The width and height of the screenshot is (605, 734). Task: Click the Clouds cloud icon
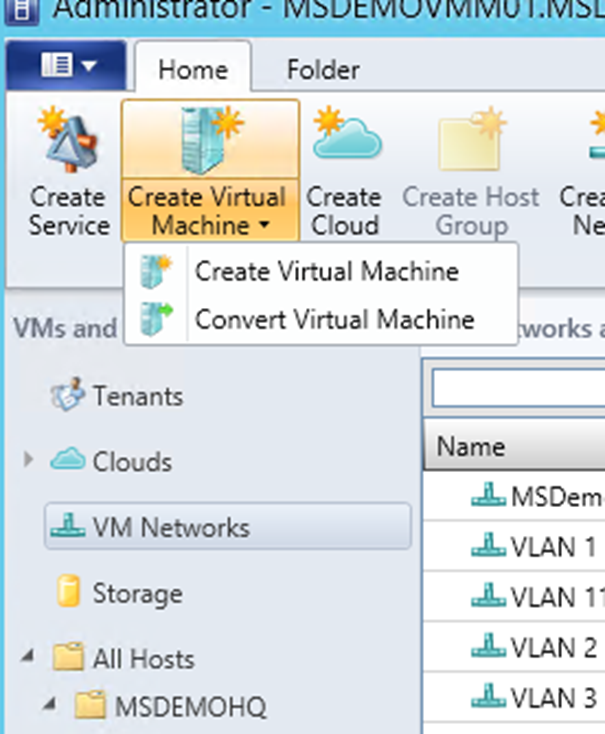pos(68,459)
